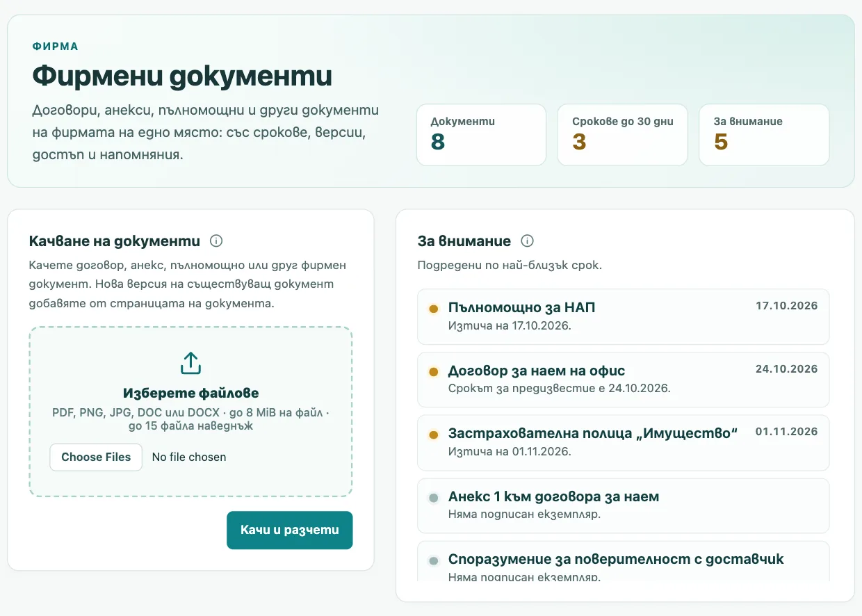
Task: Open the Пълномощно за НАП item
Action: click(x=623, y=317)
